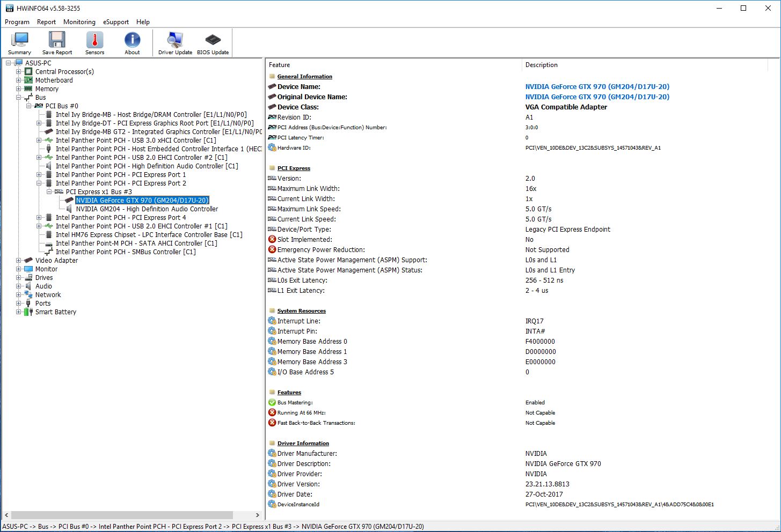The height and width of the screenshot is (532, 781).
Task: Select Panther Point-M PCH SATA AHCI Controller
Action: 136,243
